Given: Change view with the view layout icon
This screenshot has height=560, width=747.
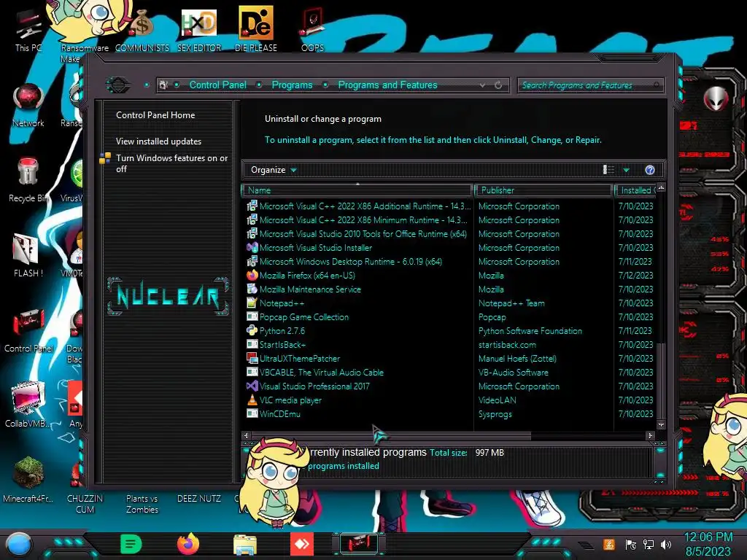Looking at the screenshot, I should point(609,170).
